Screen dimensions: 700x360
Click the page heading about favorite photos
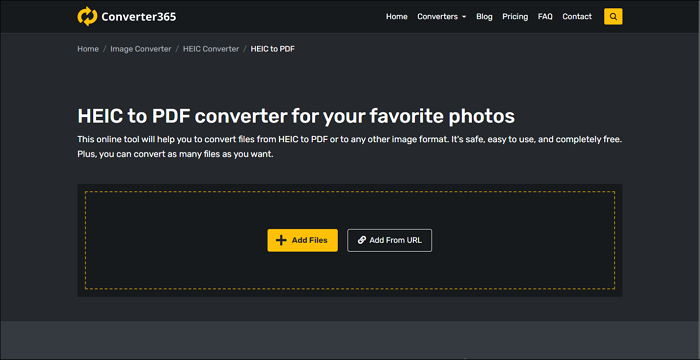296,116
